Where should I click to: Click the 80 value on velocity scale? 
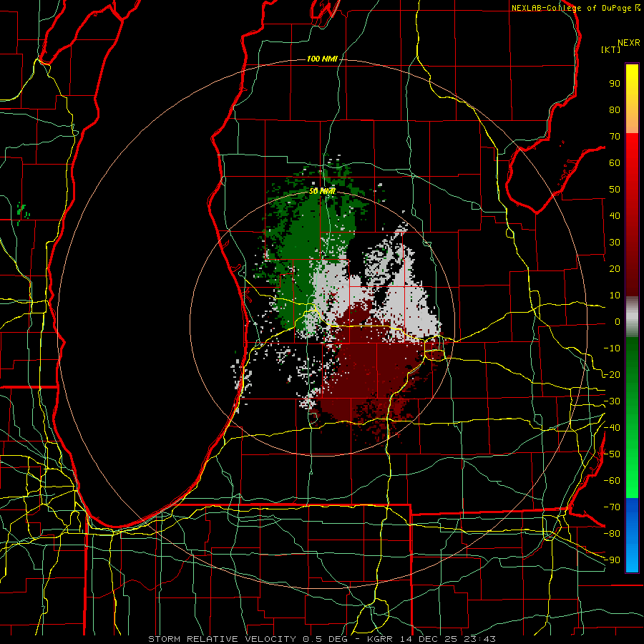(615, 110)
